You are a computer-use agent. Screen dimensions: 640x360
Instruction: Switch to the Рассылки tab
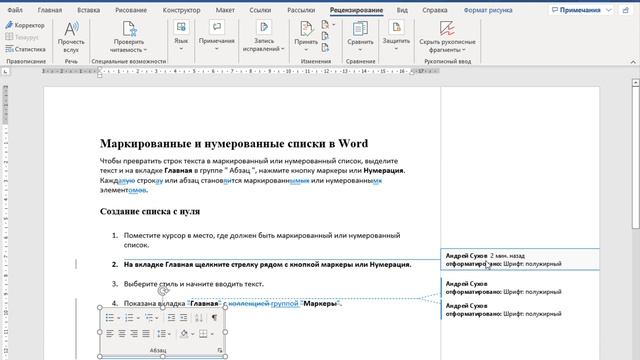point(301,10)
